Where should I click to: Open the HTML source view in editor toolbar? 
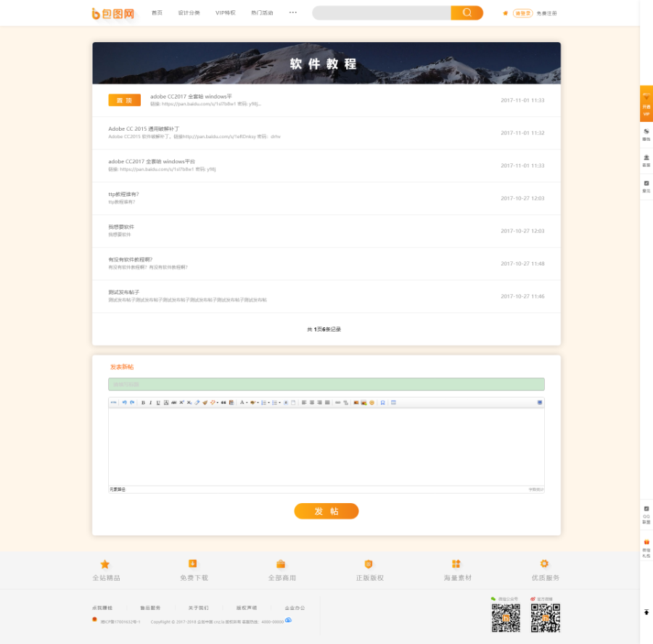[x=113, y=403]
